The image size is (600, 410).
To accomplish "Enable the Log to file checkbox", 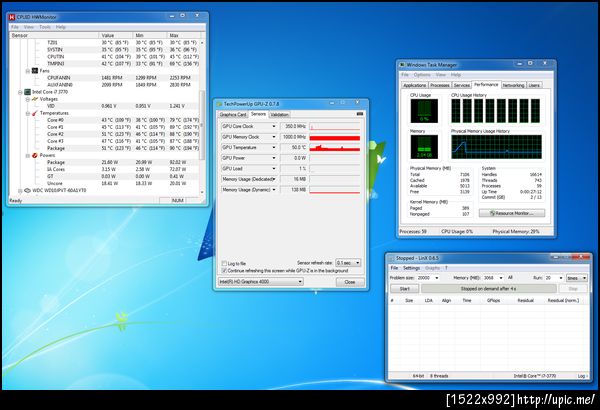I will pyautogui.click(x=224, y=263).
